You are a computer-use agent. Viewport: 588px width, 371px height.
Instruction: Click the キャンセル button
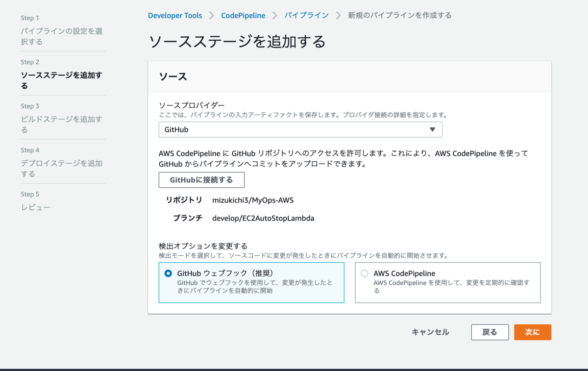(x=430, y=332)
